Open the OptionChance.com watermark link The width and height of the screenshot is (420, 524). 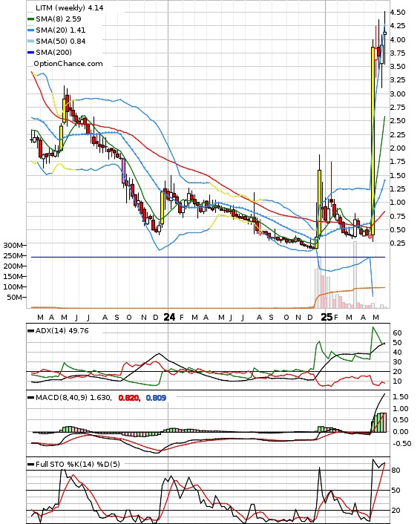68,64
